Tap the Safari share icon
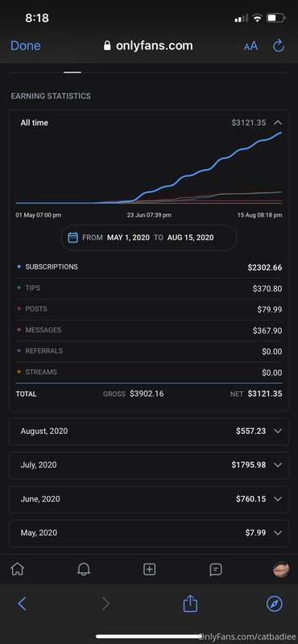The image size is (298, 644). 190,604
